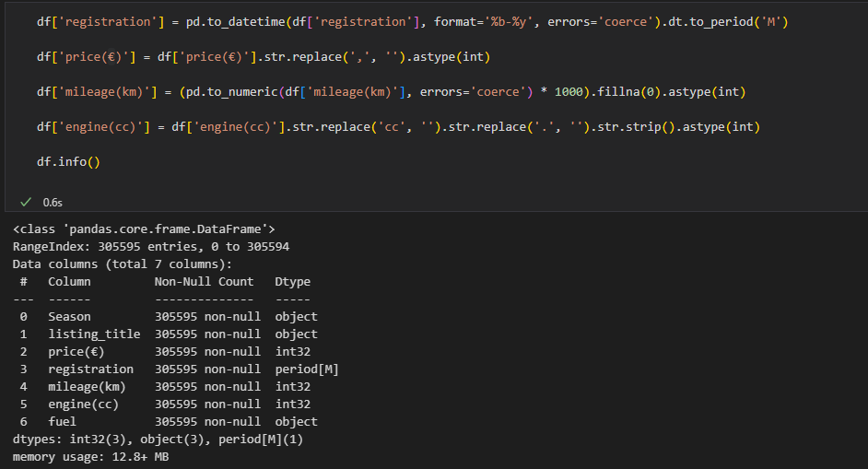Click the period[M] dtype value

coord(307,369)
